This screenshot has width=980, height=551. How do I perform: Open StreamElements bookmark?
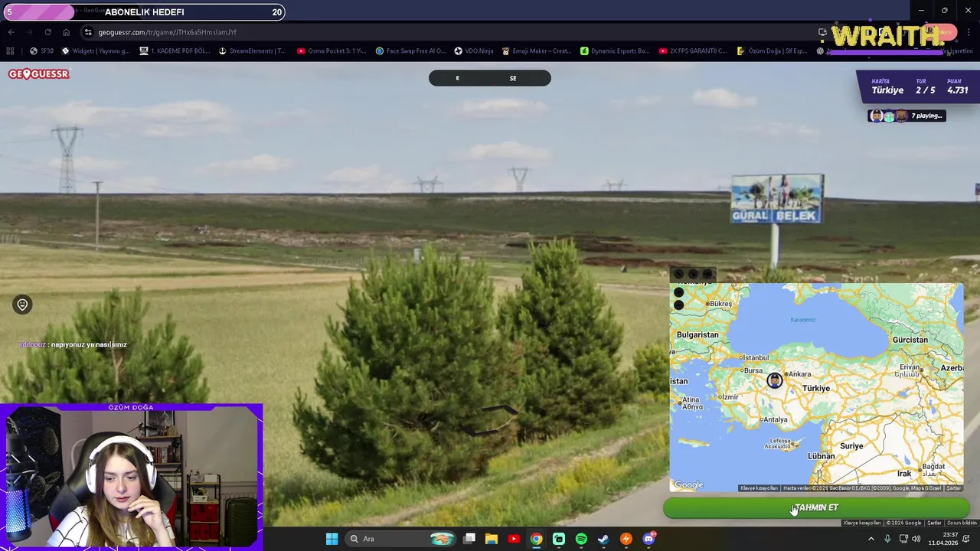tap(252, 51)
